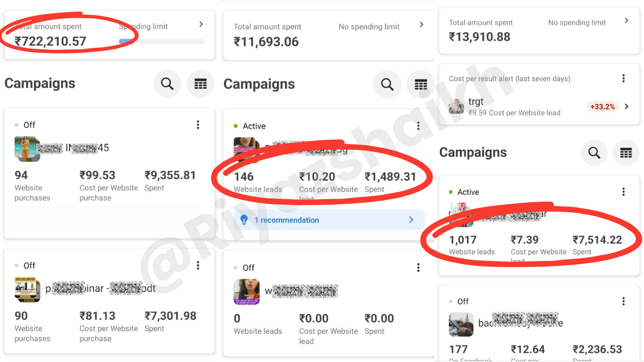Viewport: 644px width, 362px height.
Task: Open the table view icon in left panel
Action: coord(200,84)
